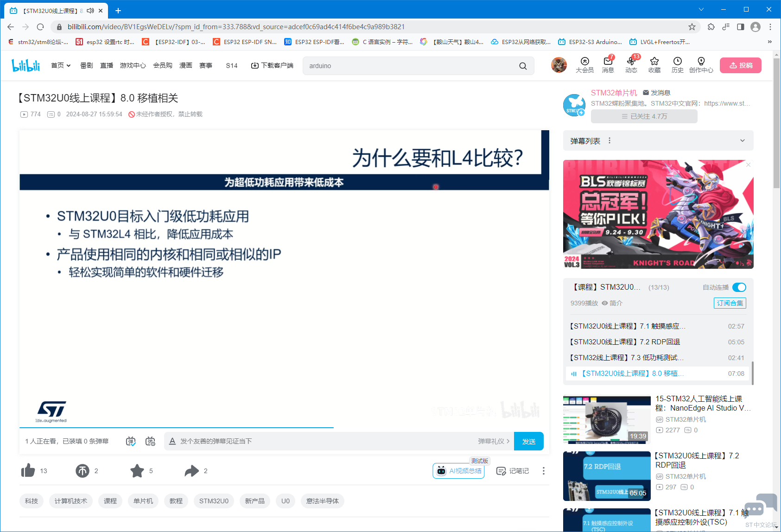
Task: Open 漫画 navigation item
Action: pyautogui.click(x=186, y=65)
